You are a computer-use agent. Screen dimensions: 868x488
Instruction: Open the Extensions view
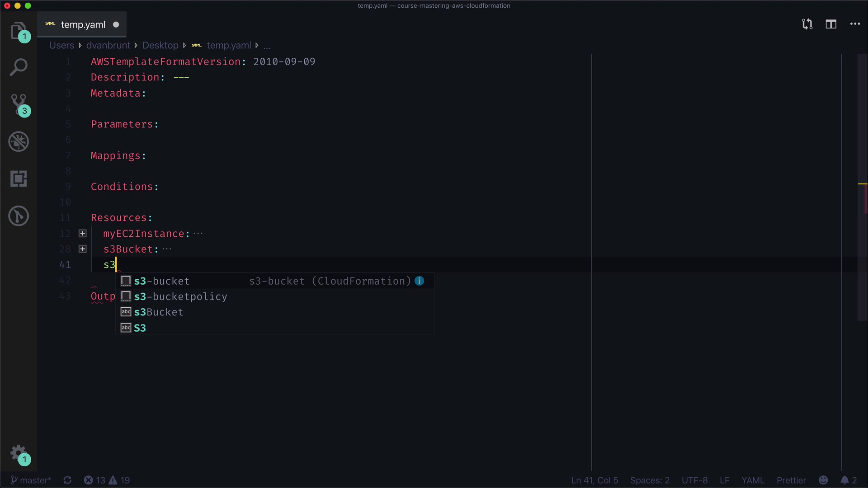coord(19,179)
